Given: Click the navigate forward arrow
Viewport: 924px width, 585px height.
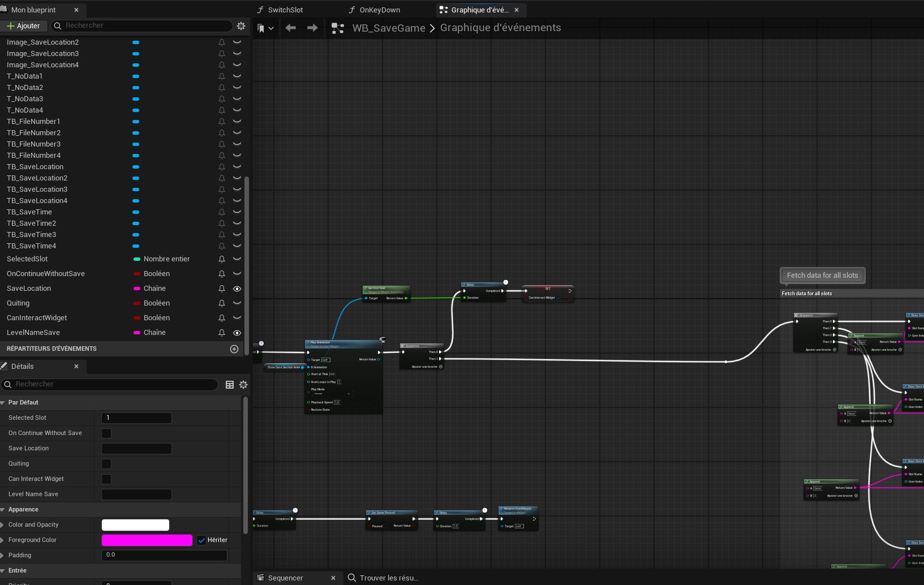Looking at the screenshot, I should (312, 28).
